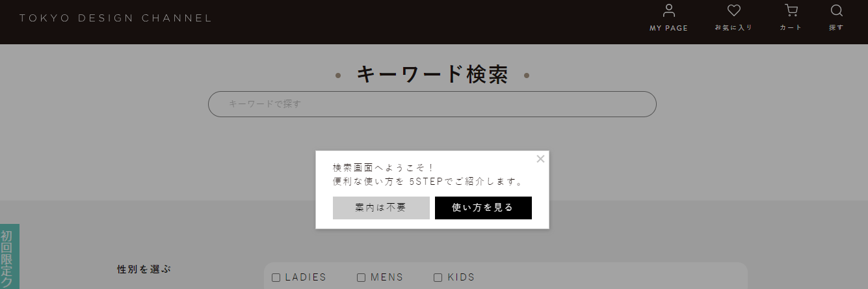Click the heart favorites icon

pos(734,10)
